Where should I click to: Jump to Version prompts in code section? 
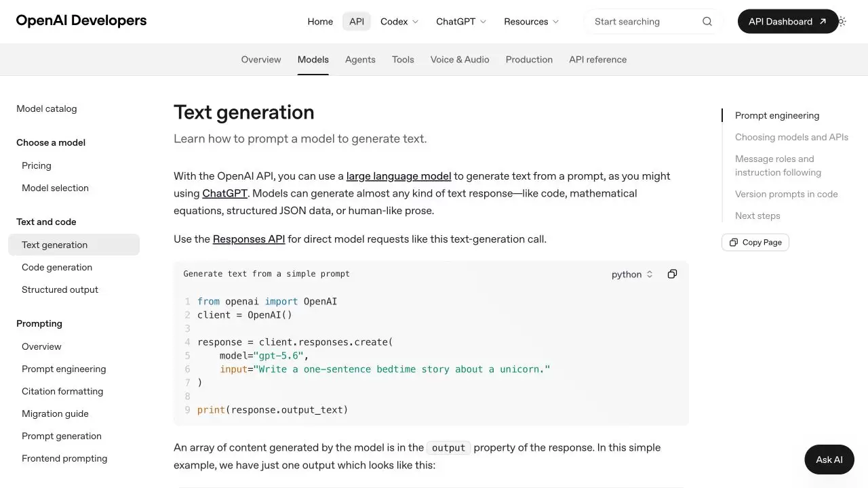click(x=787, y=194)
